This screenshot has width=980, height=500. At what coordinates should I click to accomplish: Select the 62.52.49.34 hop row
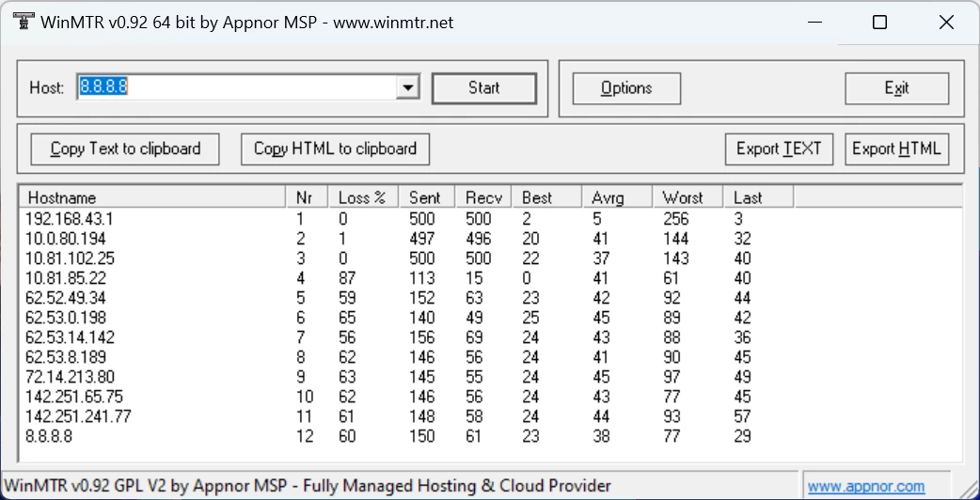[x=491, y=298]
